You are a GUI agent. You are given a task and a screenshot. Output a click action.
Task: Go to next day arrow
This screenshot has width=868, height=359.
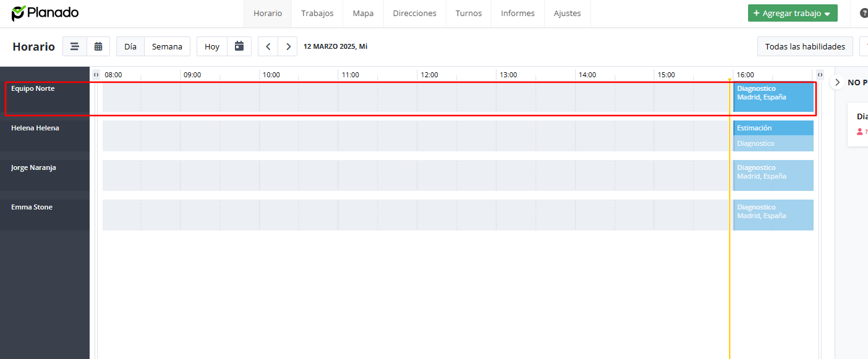[288, 46]
